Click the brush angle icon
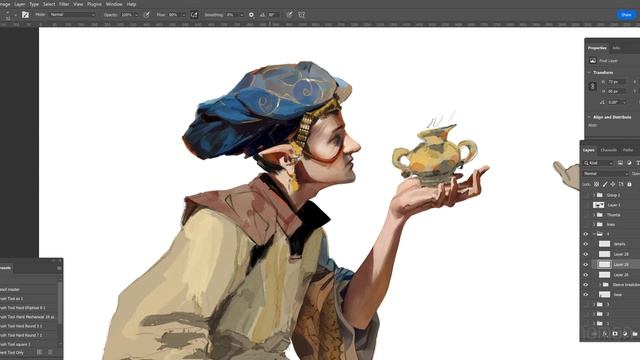Screen dimensions: 640x360 262,15
